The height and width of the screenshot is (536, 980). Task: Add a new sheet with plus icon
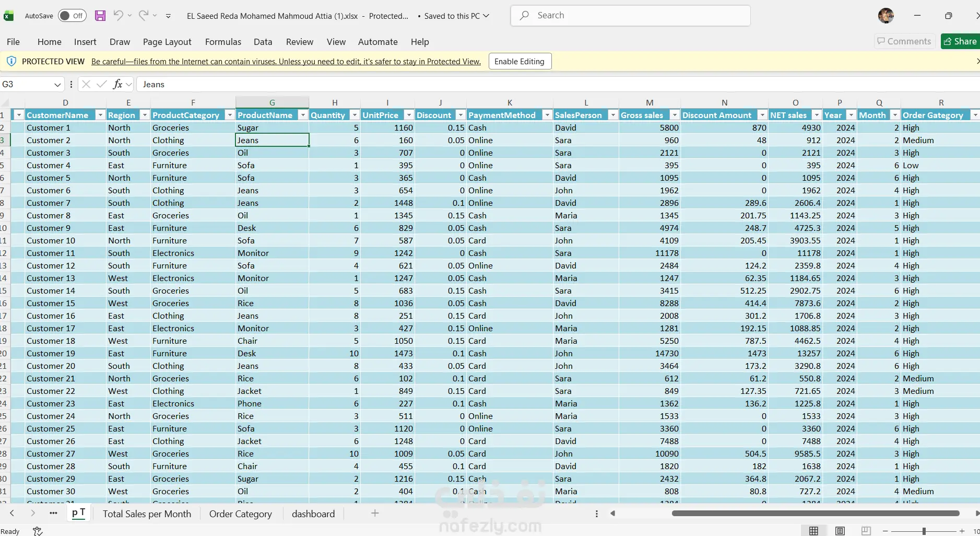375,514
